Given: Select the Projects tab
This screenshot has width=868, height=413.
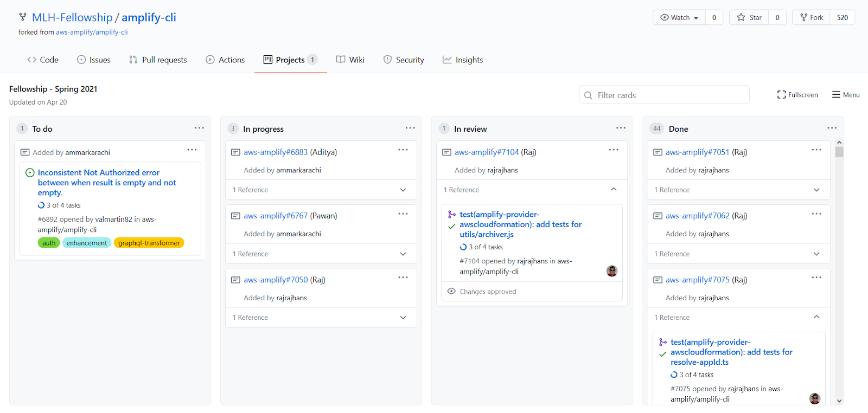Looking at the screenshot, I should pos(291,60).
